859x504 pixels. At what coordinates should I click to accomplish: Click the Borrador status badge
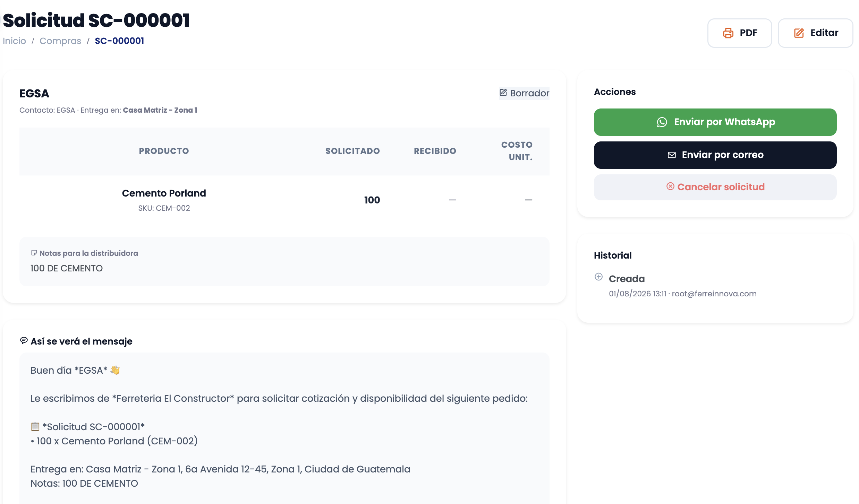pos(524,93)
